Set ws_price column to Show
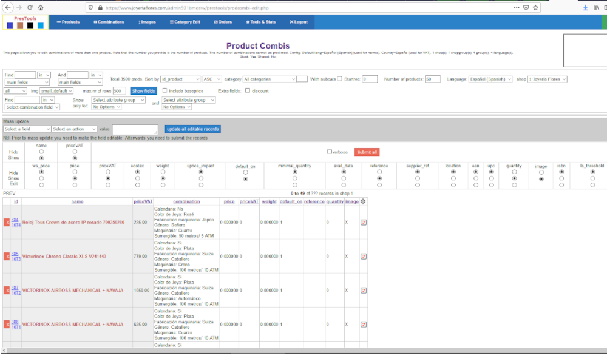 [x=41, y=178]
